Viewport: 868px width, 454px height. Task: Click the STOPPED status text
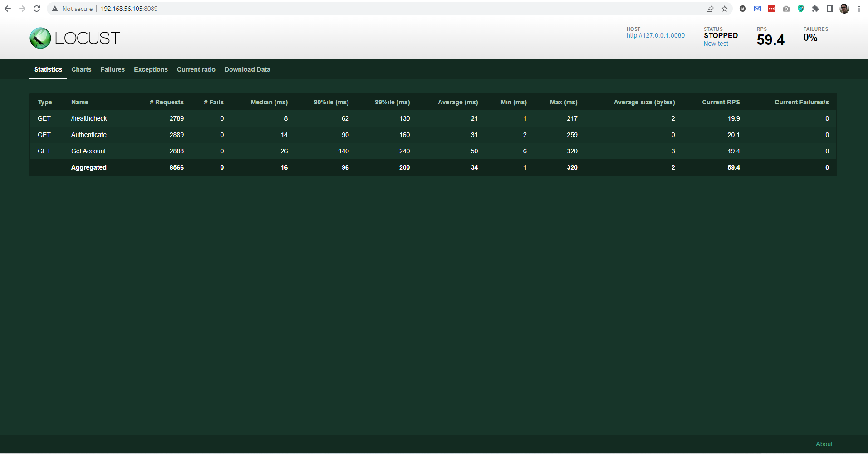pyautogui.click(x=721, y=35)
